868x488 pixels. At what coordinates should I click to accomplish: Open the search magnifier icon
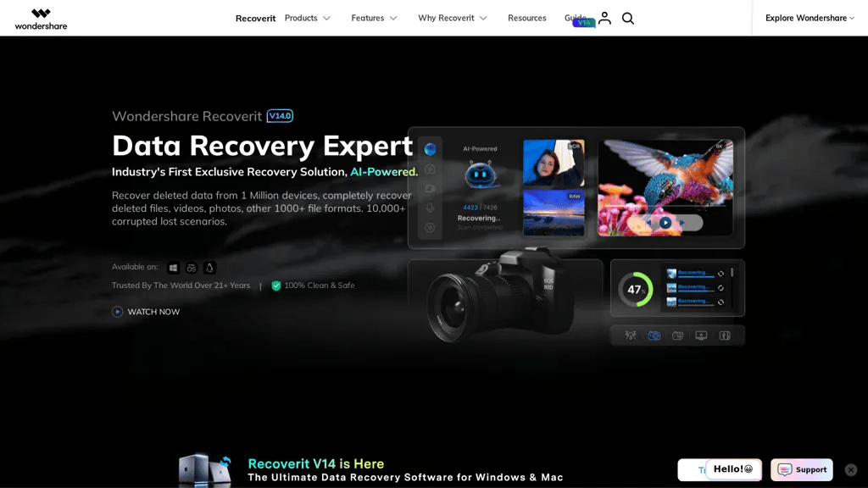pyautogui.click(x=628, y=19)
